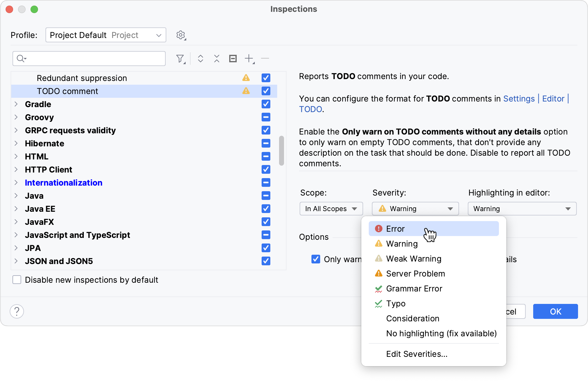
Task: Click the filter inspections funnel icon
Action: [180, 59]
